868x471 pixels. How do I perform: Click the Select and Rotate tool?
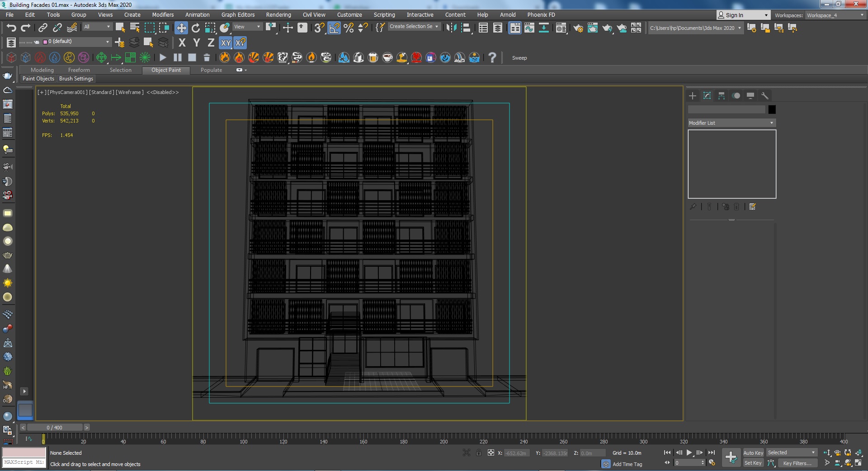pyautogui.click(x=195, y=28)
